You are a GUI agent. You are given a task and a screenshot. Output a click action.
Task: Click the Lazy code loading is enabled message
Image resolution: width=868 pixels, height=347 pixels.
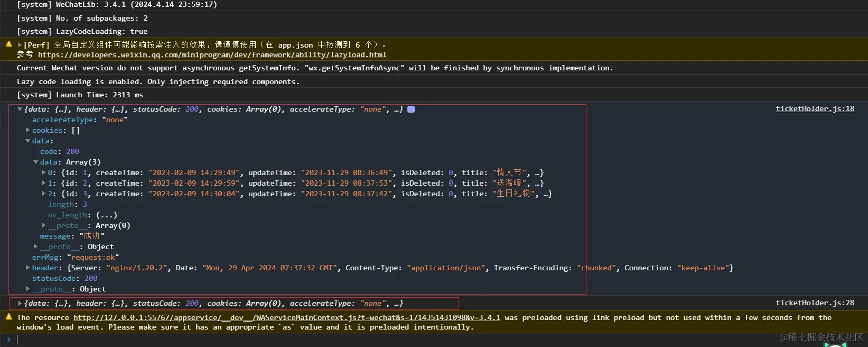click(158, 81)
